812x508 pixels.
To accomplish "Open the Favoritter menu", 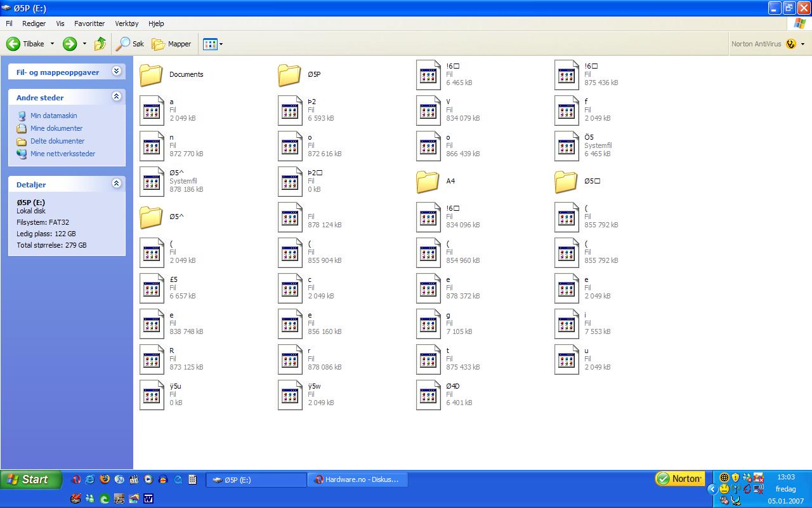I will pyautogui.click(x=89, y=23).
